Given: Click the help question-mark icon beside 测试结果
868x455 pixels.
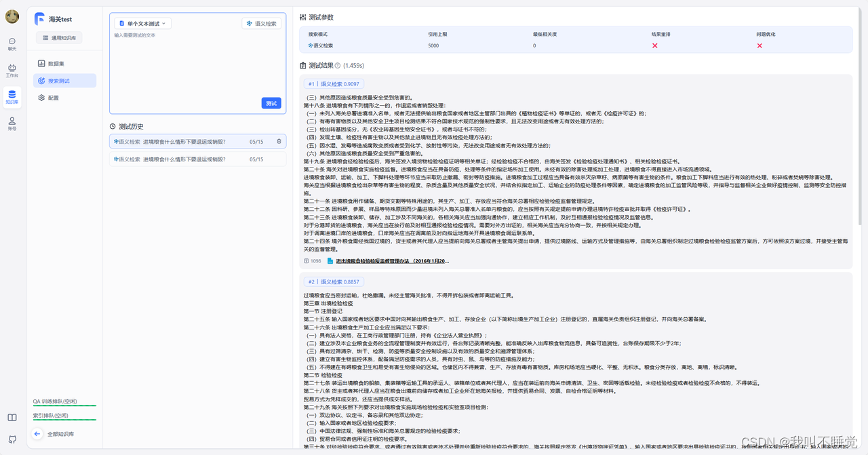Looking at the screenshot, I should pyautogui.click(x=338, y=66).
